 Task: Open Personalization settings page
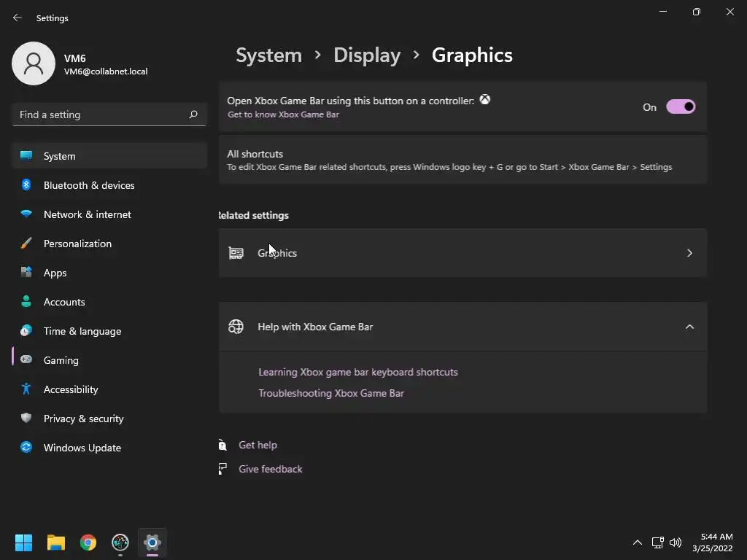pos(77,244)
